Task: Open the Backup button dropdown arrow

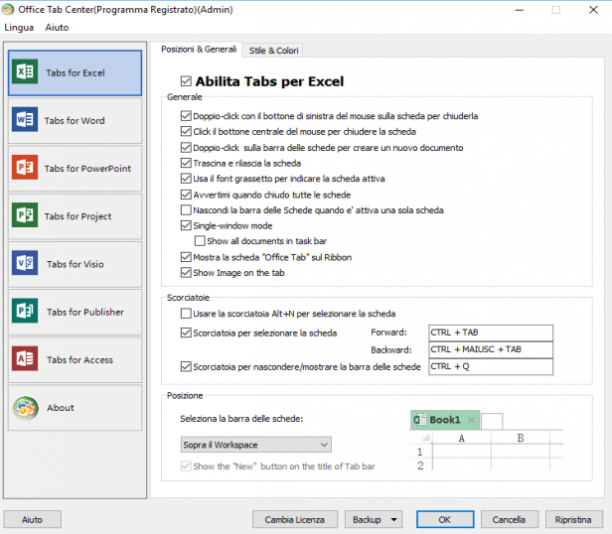Action: point(394,520)
